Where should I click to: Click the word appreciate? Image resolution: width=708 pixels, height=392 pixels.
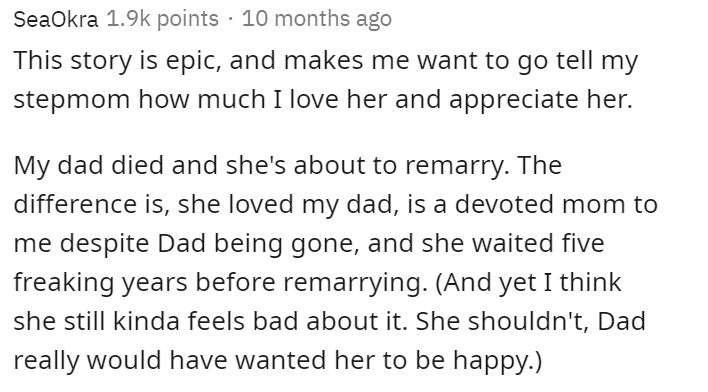tap(513, 100)
